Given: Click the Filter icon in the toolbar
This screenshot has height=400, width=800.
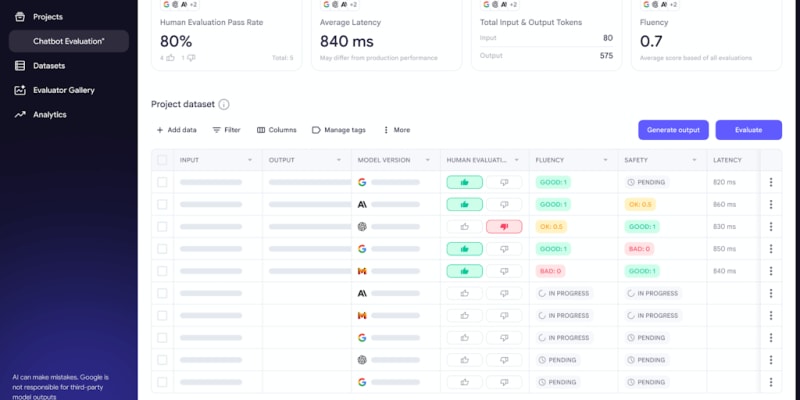Looking at the screenshot, I should point(216,130).
